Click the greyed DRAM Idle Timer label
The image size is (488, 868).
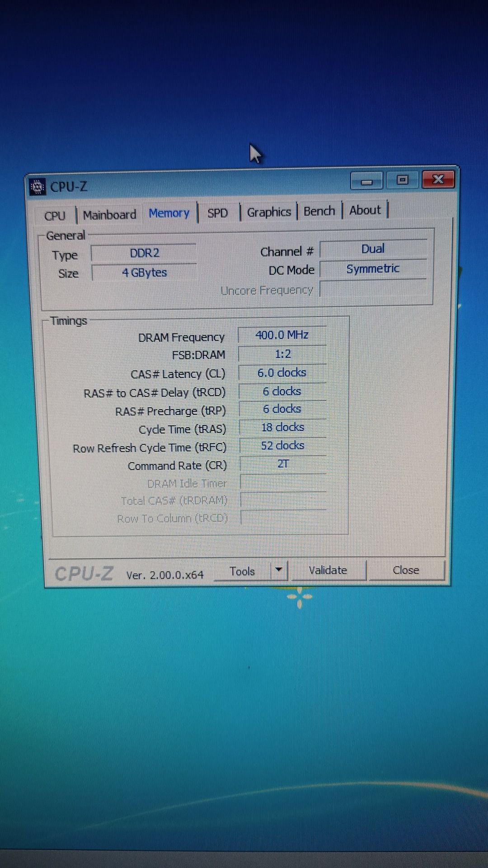(x=187, y=484)
